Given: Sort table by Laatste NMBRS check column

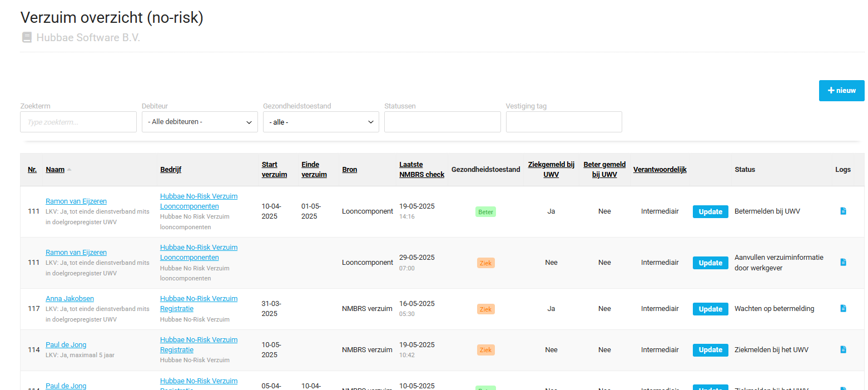Looking at the screenshot, I should (x=421, y=170).
